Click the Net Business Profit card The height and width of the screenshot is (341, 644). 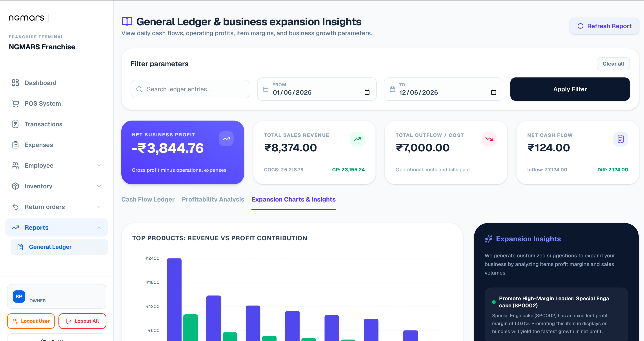tap(183, 153)
